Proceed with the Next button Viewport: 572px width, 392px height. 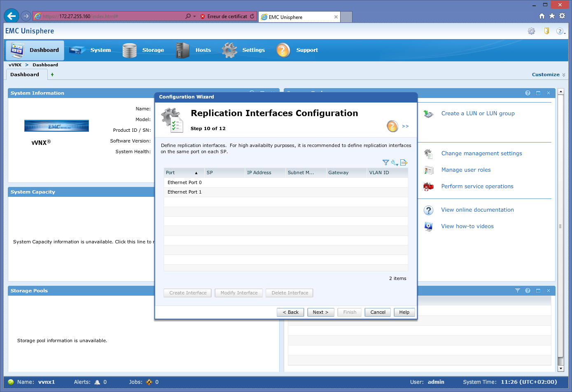(320, 312)
